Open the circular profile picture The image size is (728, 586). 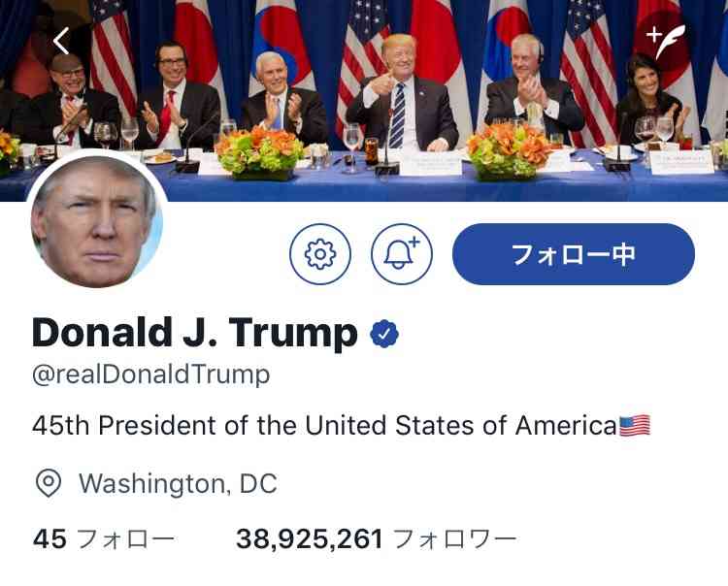(97, 221)
